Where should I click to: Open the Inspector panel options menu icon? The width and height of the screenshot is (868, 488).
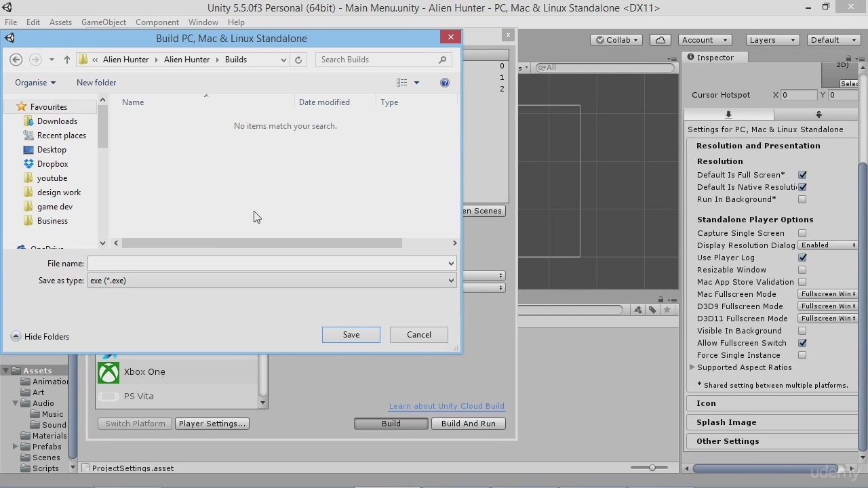862,58
